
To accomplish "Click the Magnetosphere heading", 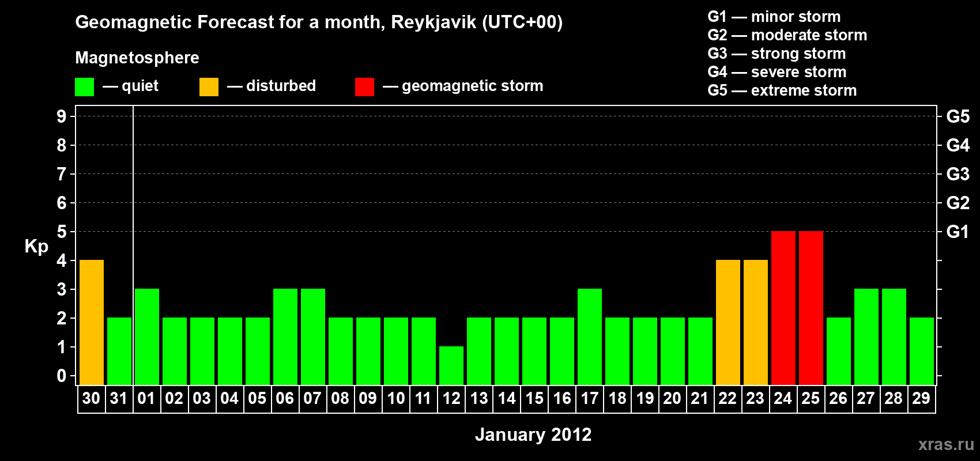I will [x=137, y=58].
